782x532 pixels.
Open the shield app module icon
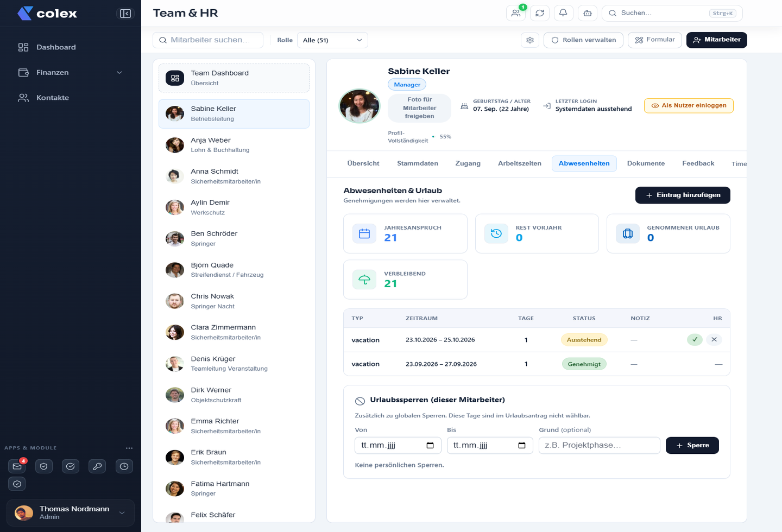click(x=44, y=466)
